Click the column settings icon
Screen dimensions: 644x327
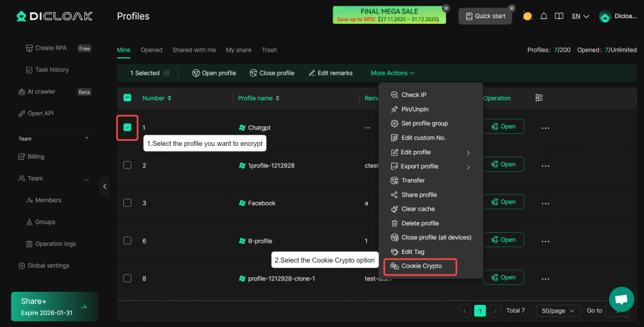click(539, 98)
